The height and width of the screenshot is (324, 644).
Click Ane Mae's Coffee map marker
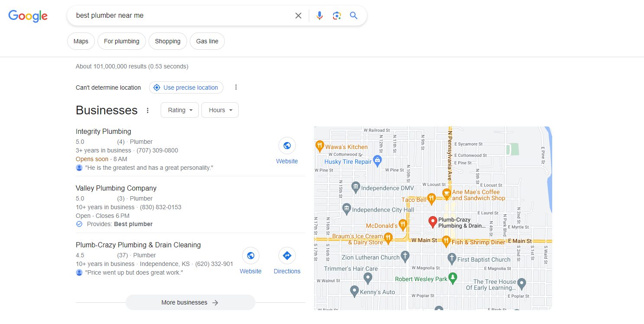[x=447, y=194]
